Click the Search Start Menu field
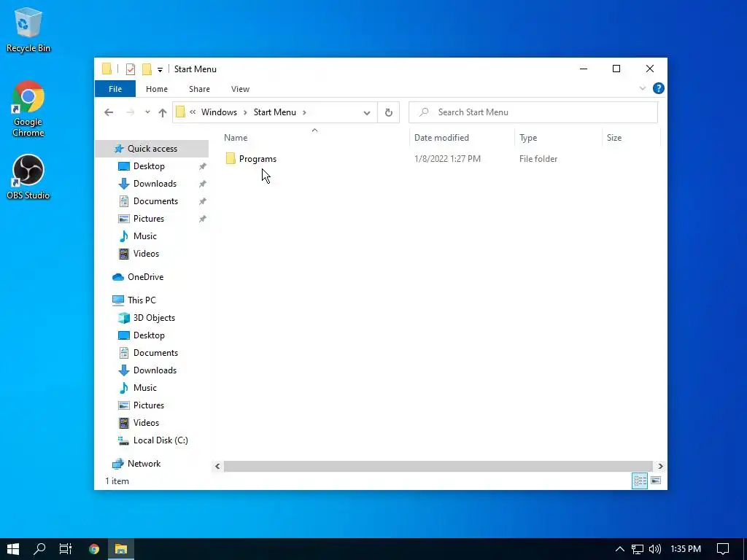The height and width of the screenshot is (560, 747). [x=533, y=112]
